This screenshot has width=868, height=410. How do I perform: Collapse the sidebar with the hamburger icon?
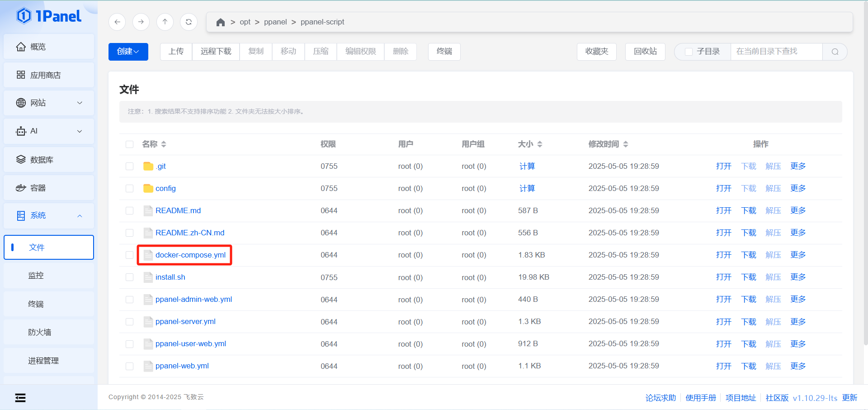[x=20, y=398]
